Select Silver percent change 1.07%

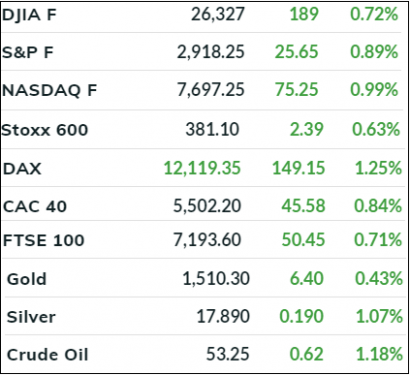(379, 316)
